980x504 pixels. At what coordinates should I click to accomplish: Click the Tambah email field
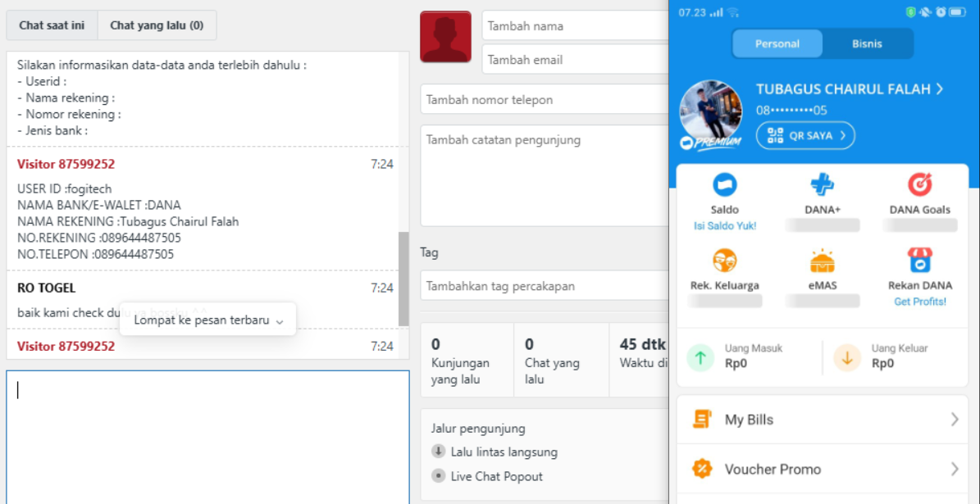[x=575, y=59]
